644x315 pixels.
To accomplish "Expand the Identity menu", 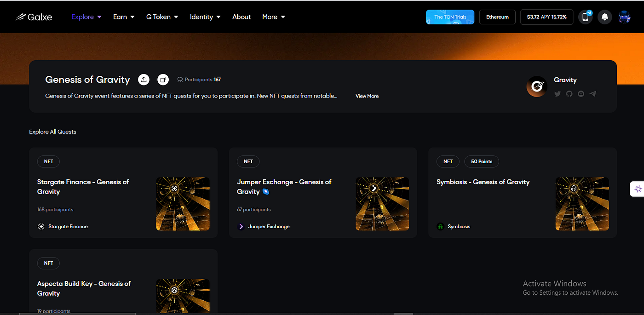I will pos(205,17).
